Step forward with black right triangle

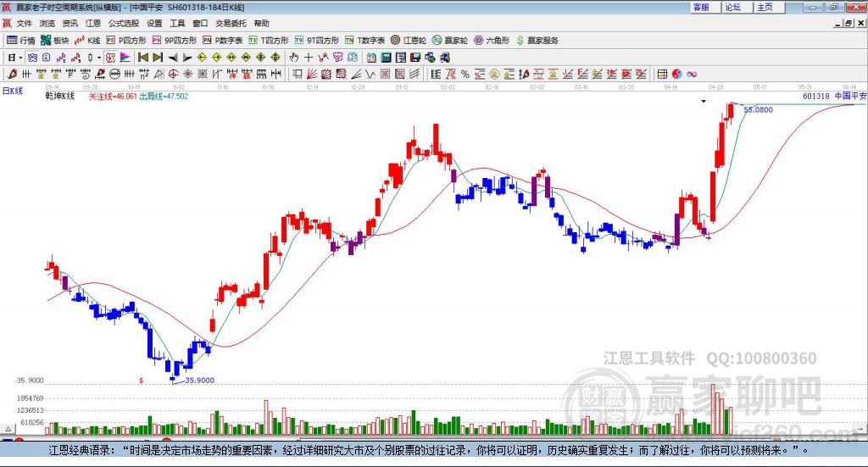187,58
